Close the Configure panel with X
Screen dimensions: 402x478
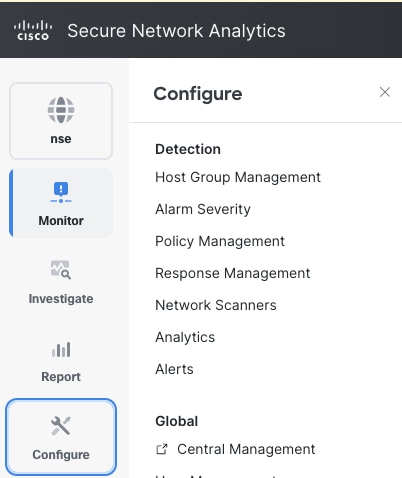pos(385,92)
